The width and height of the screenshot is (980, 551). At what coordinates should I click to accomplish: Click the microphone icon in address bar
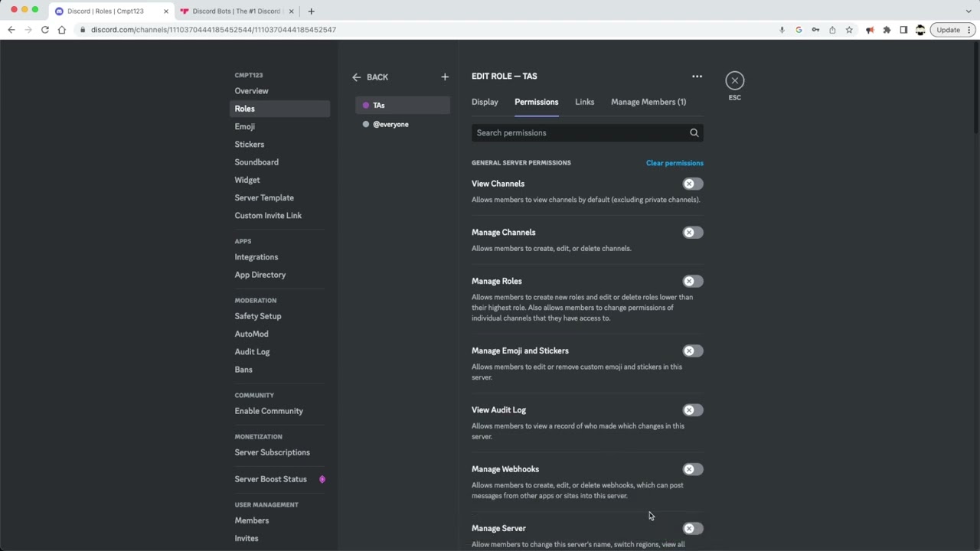click(x=782, y=30)
